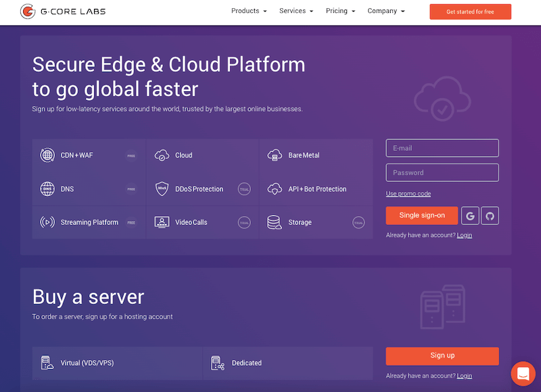
Task: Select the API+Bot Protection label
Action: [x=317, y=189]
